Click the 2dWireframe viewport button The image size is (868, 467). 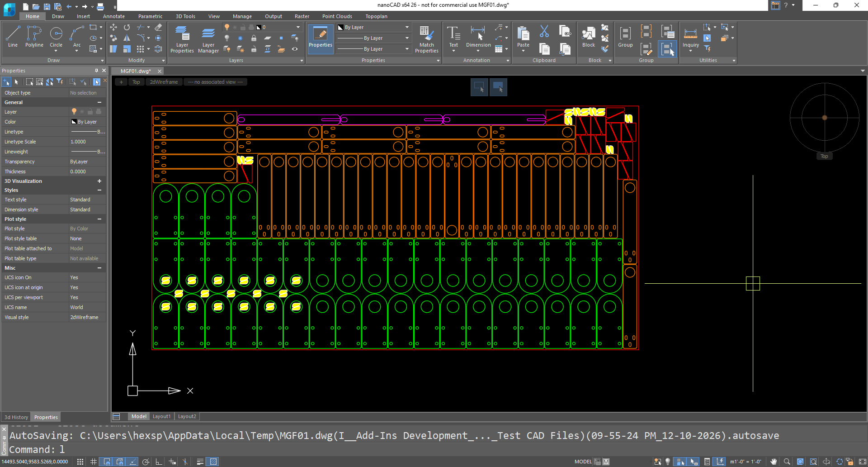(164, 82)
